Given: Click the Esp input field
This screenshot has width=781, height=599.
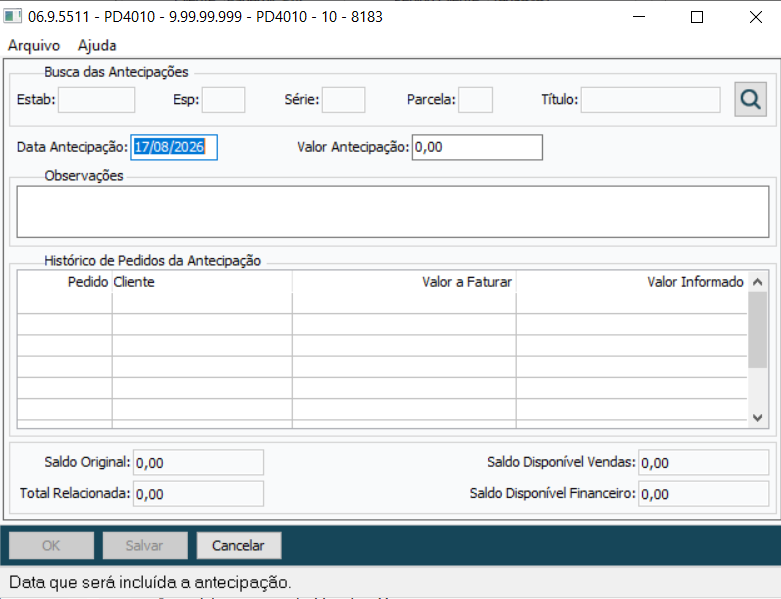Looking at the screenshot, I should (223, 100).
